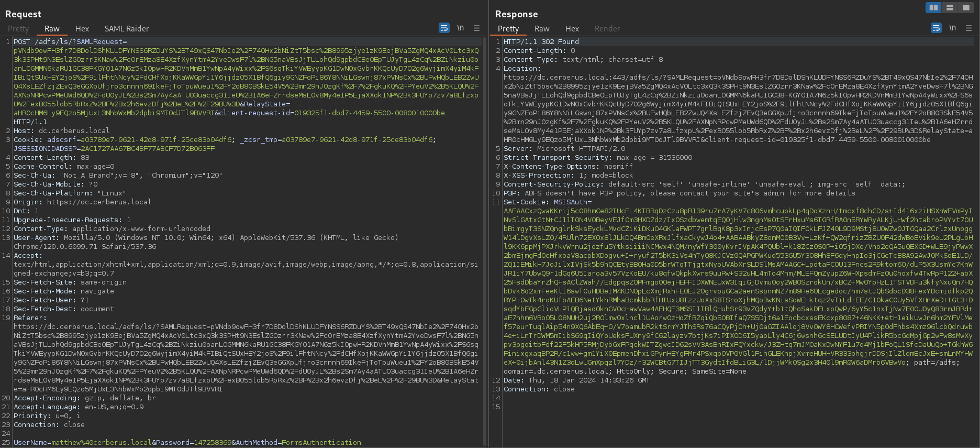Click the POST /adfs/ls/ request line
Viewport: 980px width, 448px height.
point(70,42)
